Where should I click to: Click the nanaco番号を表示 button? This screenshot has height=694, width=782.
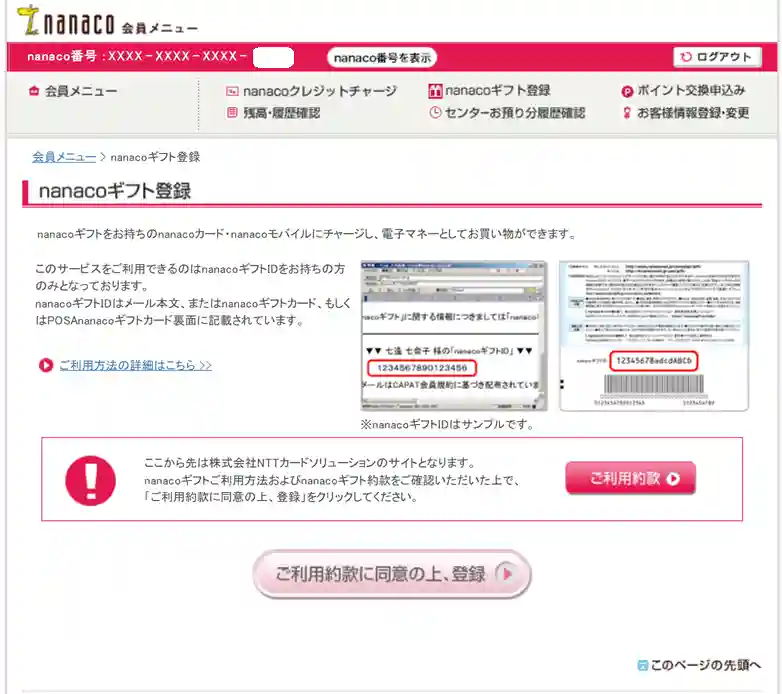382,58
